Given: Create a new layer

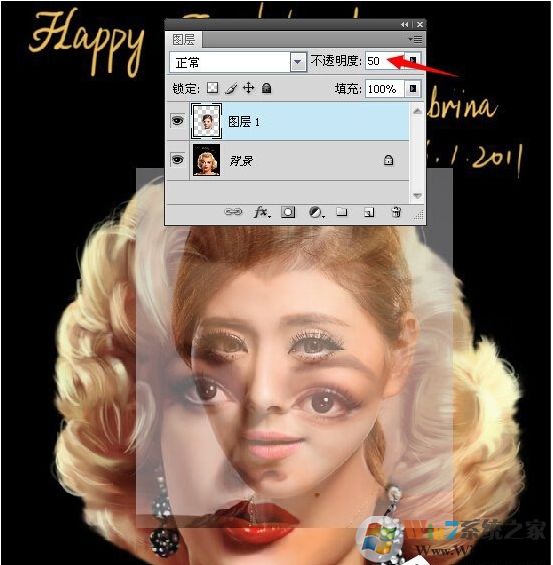Looking at the screenshot, I should point(369,212).
